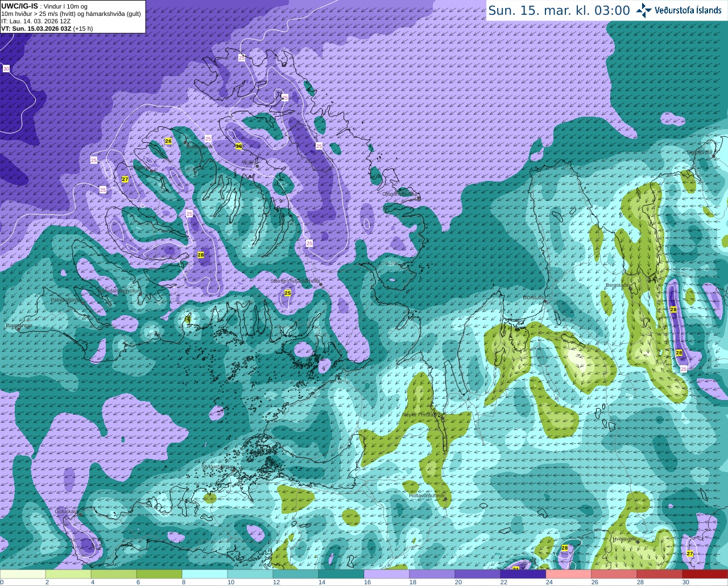Click the legend value 24
The height and width of the screenshot is (586, 728).
point(549,582)
